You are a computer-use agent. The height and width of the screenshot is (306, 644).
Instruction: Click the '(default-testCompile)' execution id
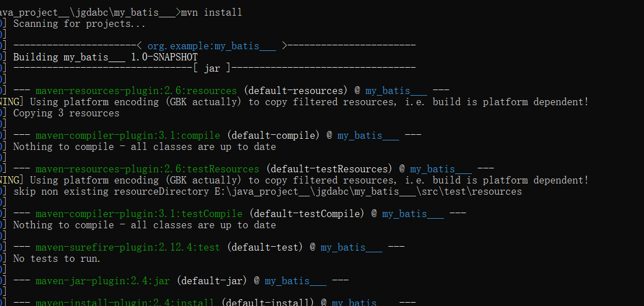pos(307,214)
